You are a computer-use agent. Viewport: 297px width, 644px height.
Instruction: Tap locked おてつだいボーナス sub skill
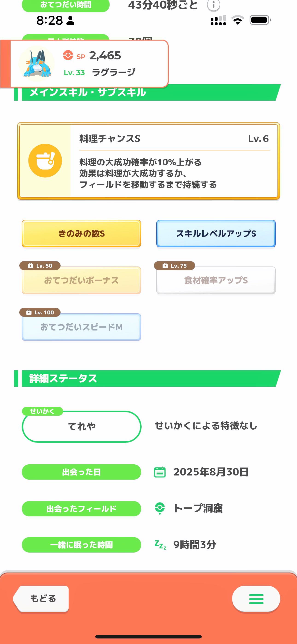coord(82,280)
